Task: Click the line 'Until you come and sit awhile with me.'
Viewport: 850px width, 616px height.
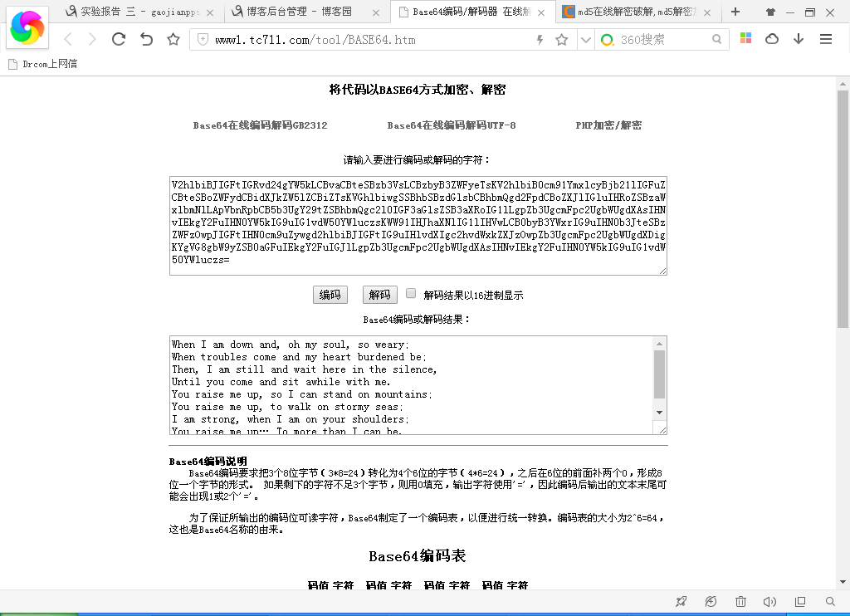Action: 281,382
